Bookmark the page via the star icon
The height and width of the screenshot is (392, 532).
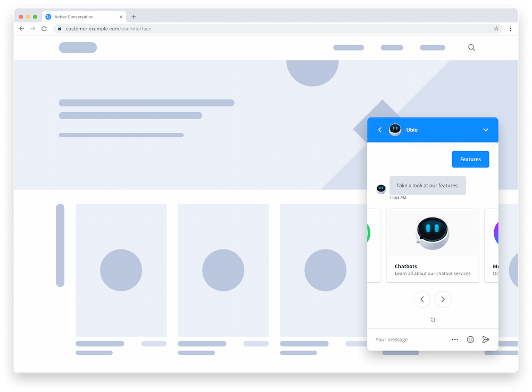click(x=496, y=28)
